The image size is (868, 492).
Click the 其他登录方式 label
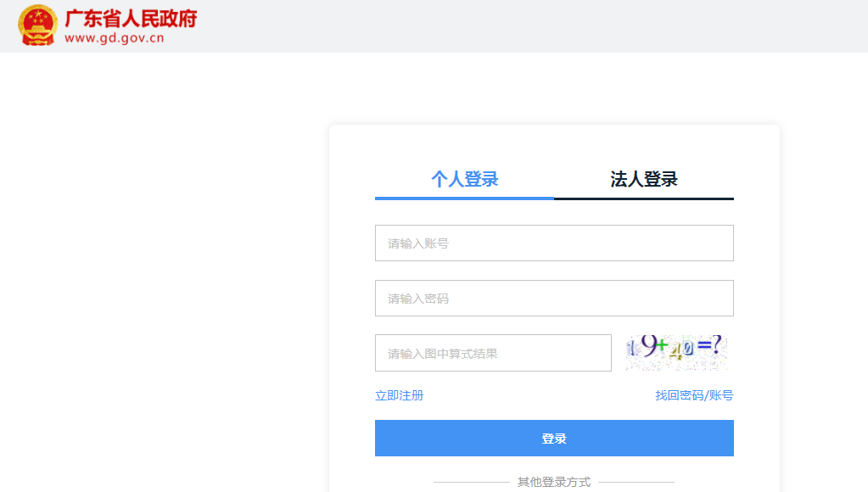point(554,482)
